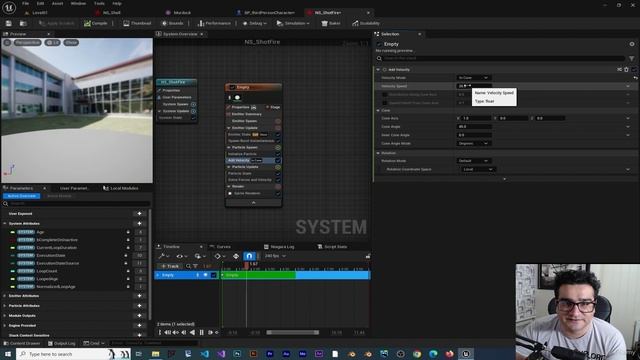The height and width of the screenshot is (360, 640).
Task: Add a module to Particle Update with the plus icon
Action: [x=278, y=167]
